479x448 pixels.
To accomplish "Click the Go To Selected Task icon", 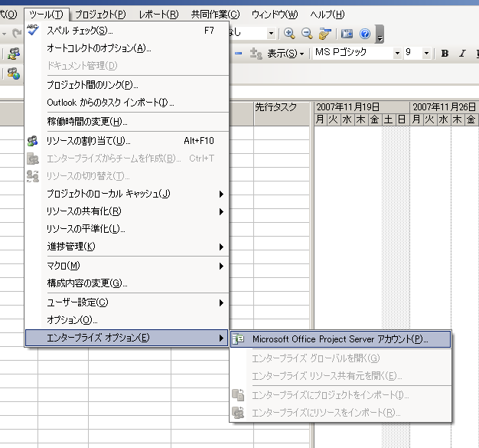I will [325, 34].
